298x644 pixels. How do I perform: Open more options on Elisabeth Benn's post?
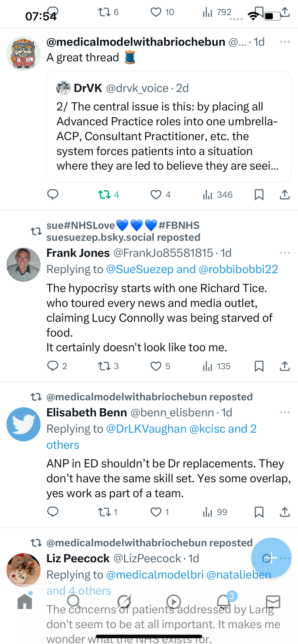285,413
